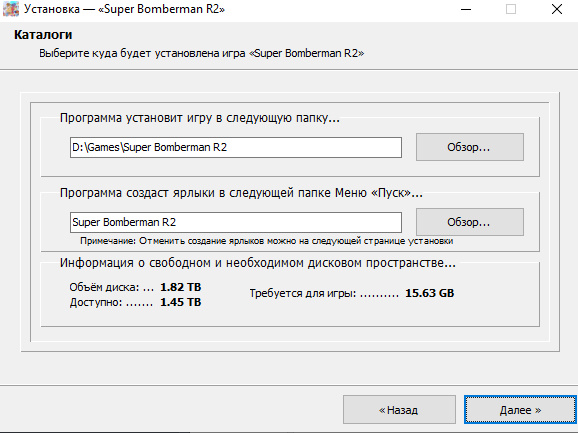Click the window title text Установка — «Super Bomberman R2»
This screenshot has height=433, width=578.
[124, 9]
